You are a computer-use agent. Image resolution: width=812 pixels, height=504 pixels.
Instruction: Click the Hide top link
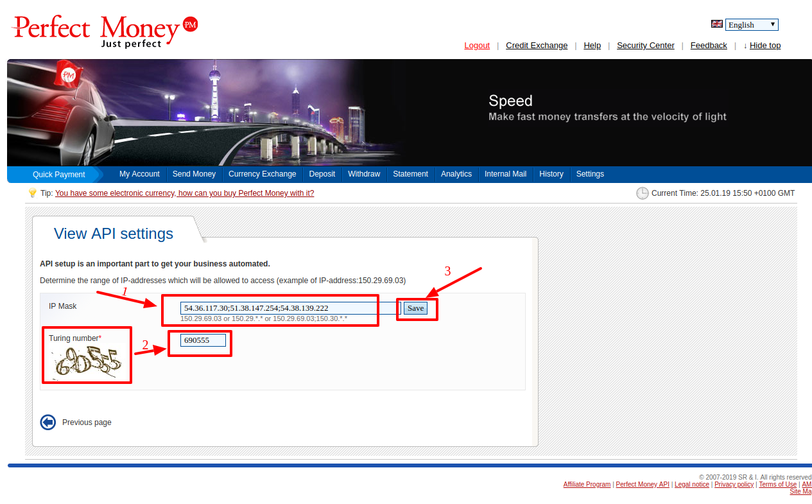click(x=765, y=46)
